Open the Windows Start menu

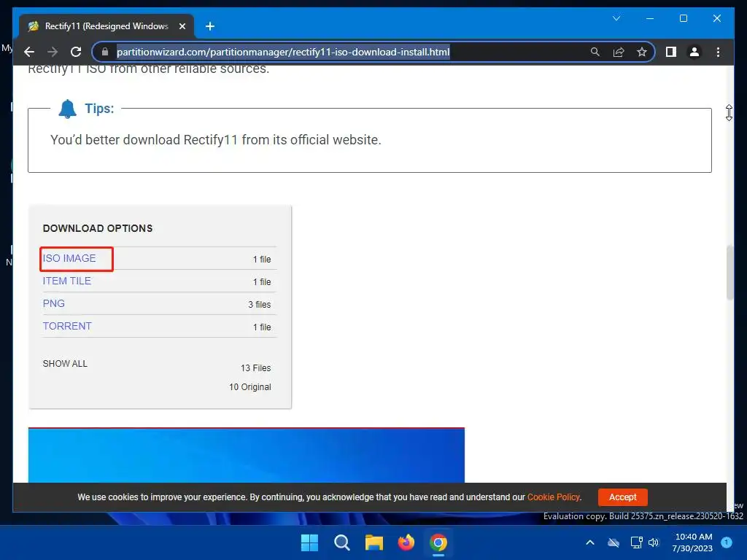309,542
